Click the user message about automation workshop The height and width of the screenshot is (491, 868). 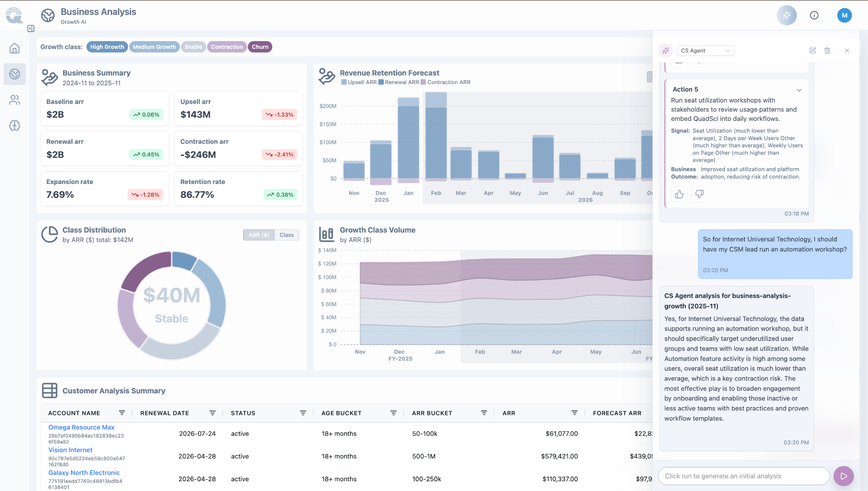775,254
